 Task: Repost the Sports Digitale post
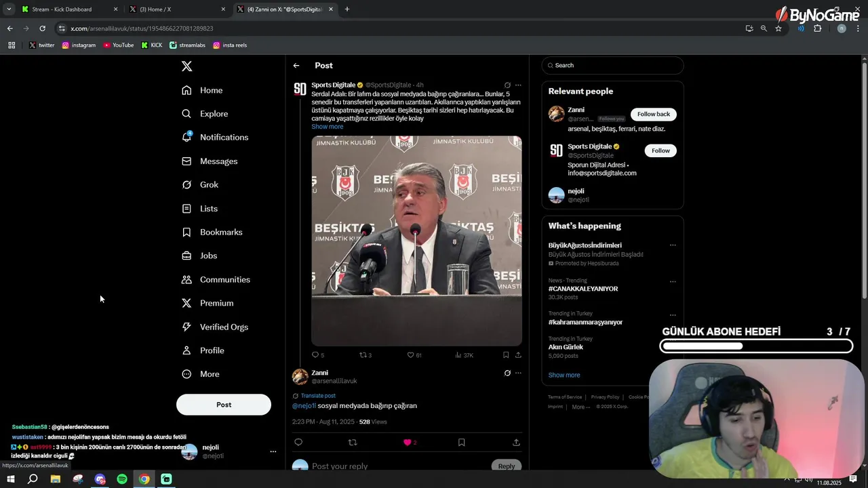(x=362, y=355)
